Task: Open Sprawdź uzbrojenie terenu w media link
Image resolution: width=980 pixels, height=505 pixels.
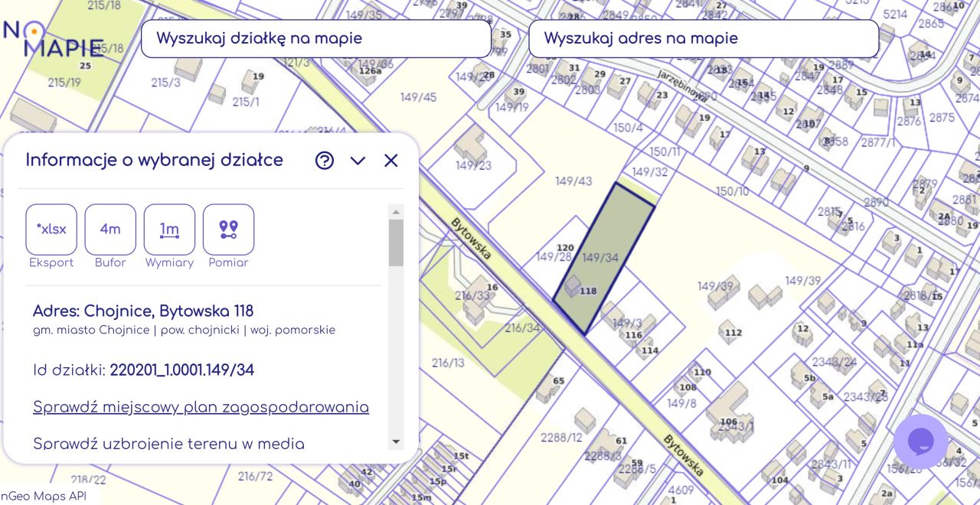Action: (x=168, y=444)
